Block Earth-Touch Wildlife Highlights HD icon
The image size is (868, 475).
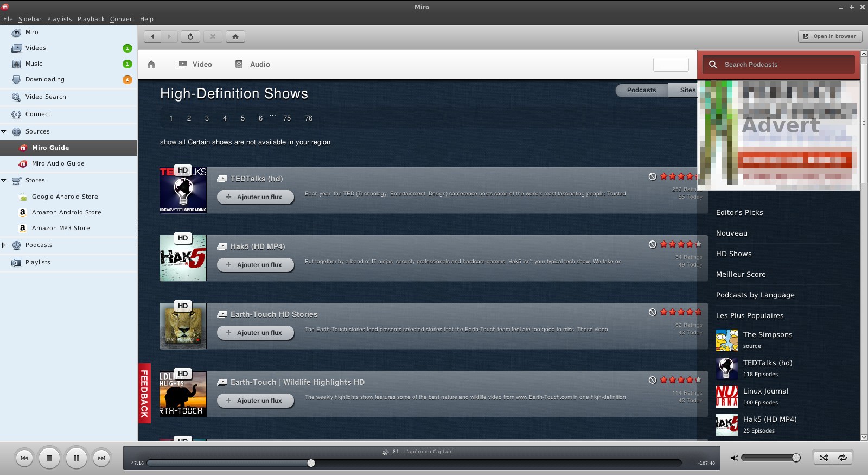pos(653,380)
